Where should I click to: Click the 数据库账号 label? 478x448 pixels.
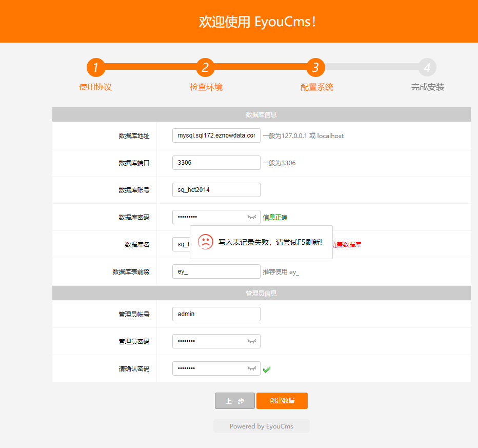click(x=134, y=190)
